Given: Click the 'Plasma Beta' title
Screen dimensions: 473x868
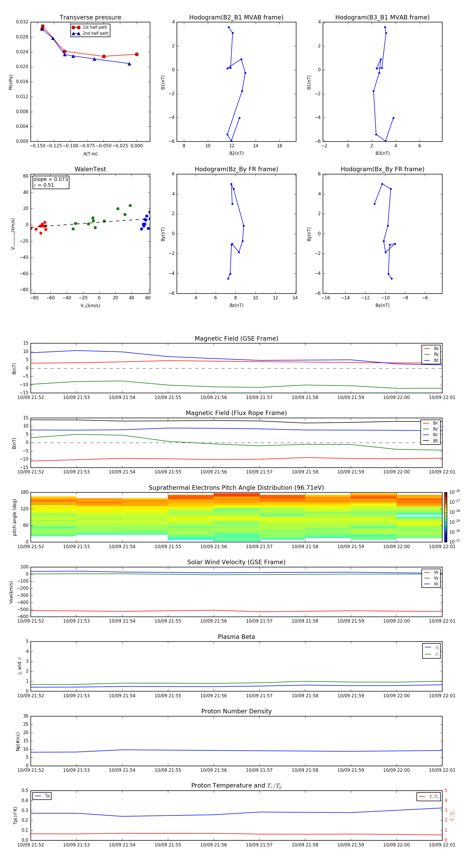Looking at the screenshot, I should click(236, 637).
